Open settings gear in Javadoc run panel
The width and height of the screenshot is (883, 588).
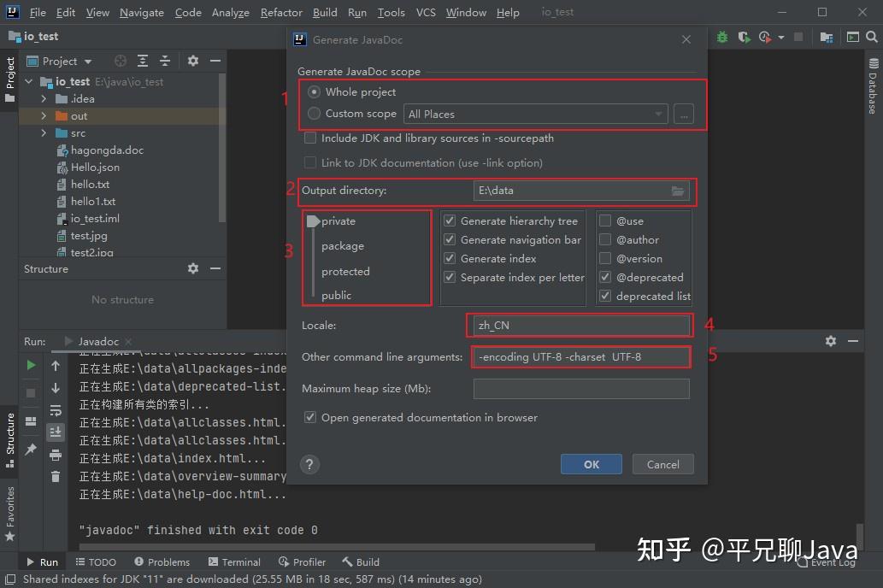[x=829, y=341]
